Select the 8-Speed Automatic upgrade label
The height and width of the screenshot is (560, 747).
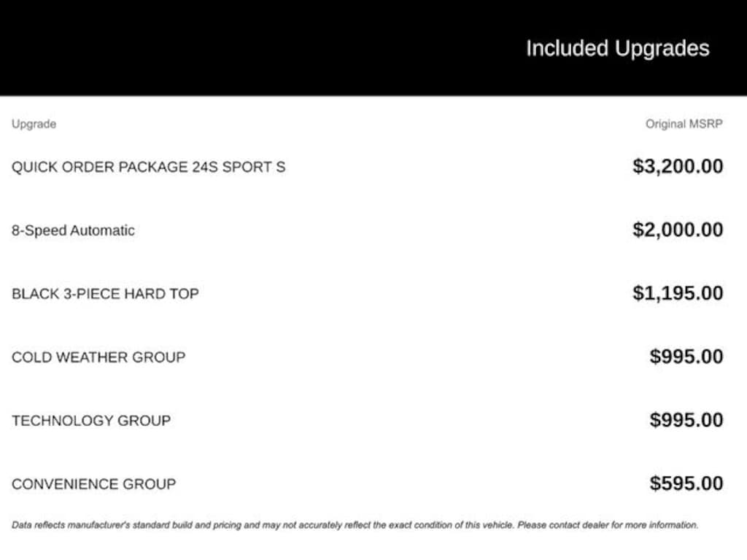[x=73, y=230]
